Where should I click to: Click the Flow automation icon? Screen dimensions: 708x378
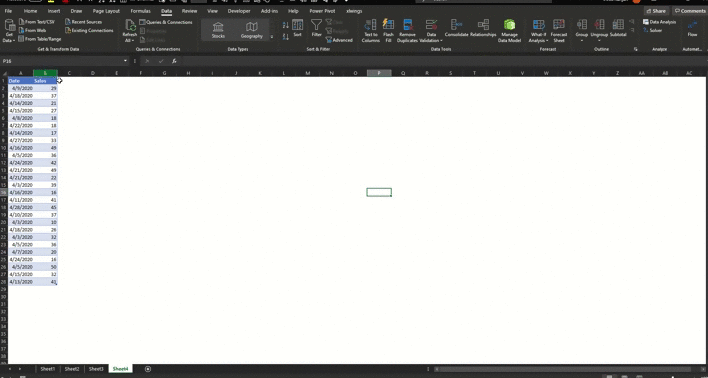tap(692, 28)
